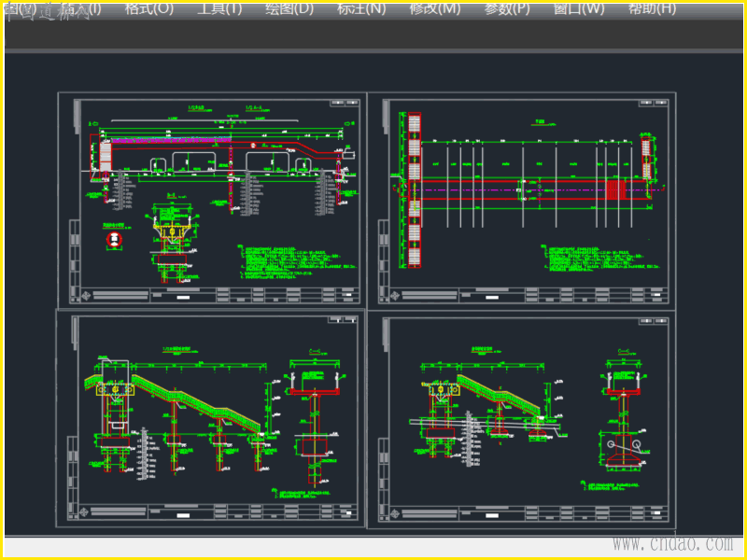Open the 修改(M) menu
747x560 pixels.
[x=435, y=8]
